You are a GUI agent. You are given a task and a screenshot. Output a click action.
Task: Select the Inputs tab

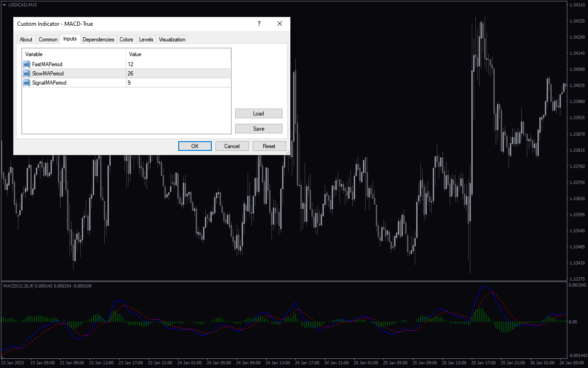[x=70, y=39]
